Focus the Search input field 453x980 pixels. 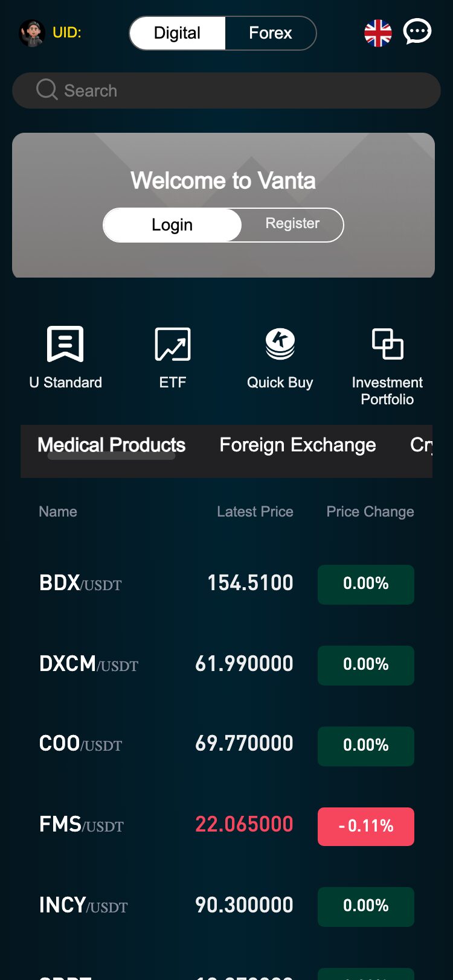coord(242,91)
